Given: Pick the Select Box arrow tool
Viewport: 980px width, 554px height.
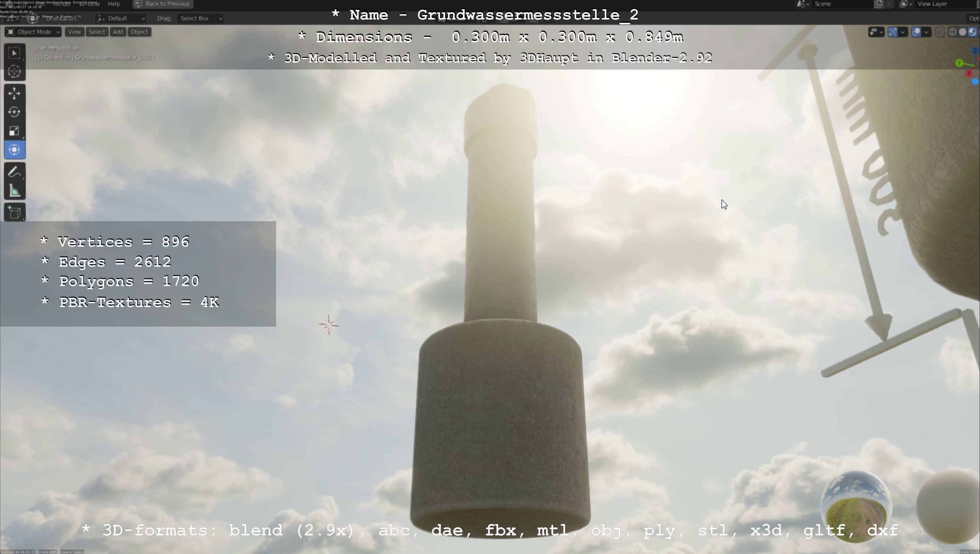Looking at the screenshot, I should click(x=14, y=53).
